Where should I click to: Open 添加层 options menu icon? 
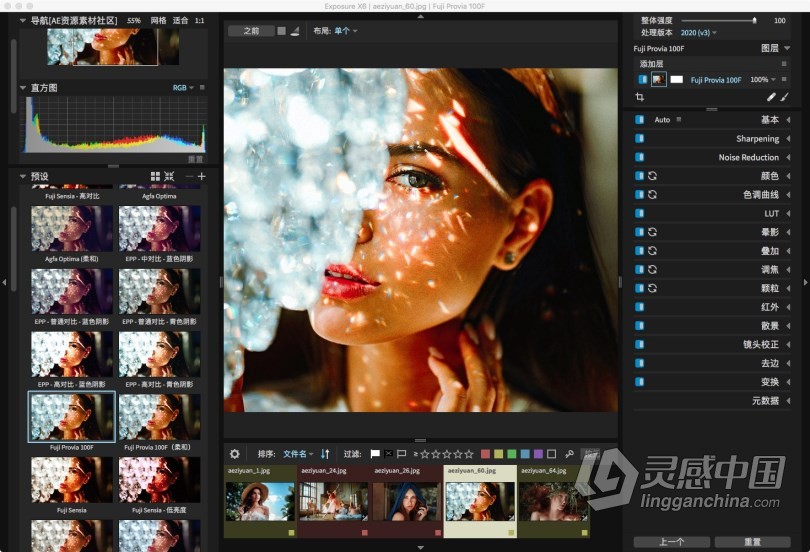[x=784, y=64]
